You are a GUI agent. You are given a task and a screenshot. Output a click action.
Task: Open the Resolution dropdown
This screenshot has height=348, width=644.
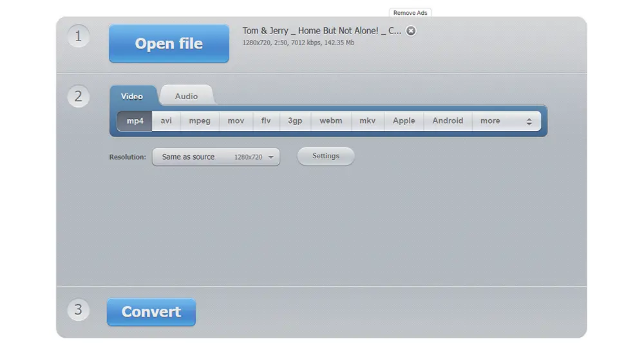pyautogui.click(x=216, y=157)
